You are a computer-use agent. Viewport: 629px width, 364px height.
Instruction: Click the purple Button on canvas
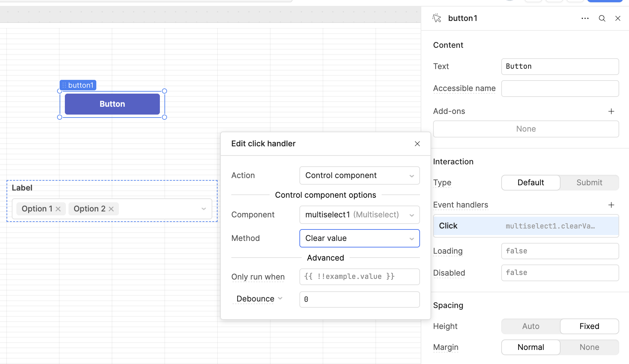(x=112, y=104)
